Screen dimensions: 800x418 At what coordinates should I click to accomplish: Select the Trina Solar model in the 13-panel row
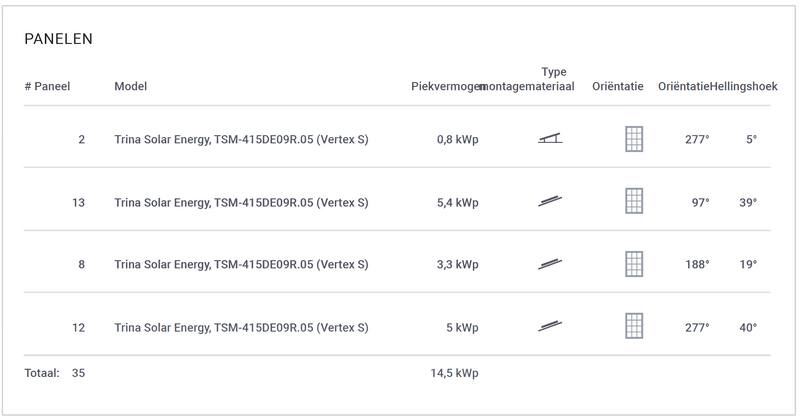pyautogui.click(x=241, y=202)
